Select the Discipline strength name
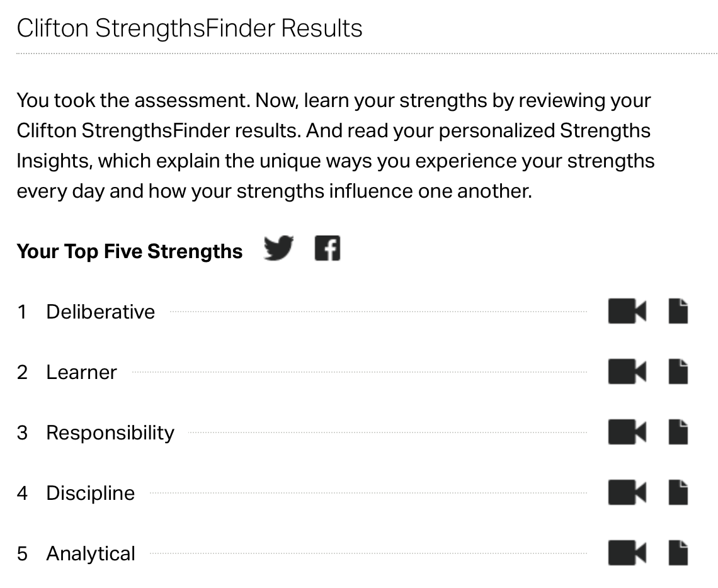Screen dimensions: 718x588 90,493
